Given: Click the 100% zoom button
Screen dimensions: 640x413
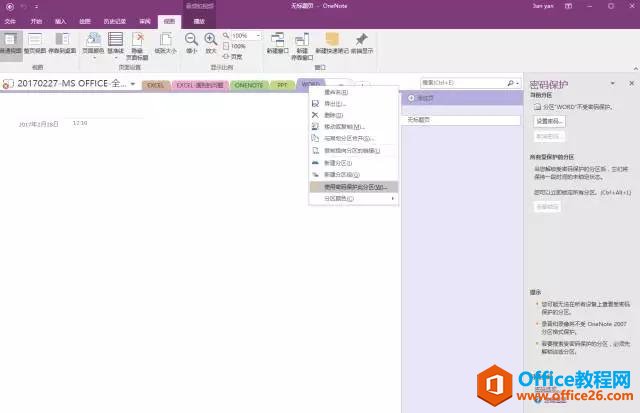Looking at the screenshot, I should tap(234, 46).
